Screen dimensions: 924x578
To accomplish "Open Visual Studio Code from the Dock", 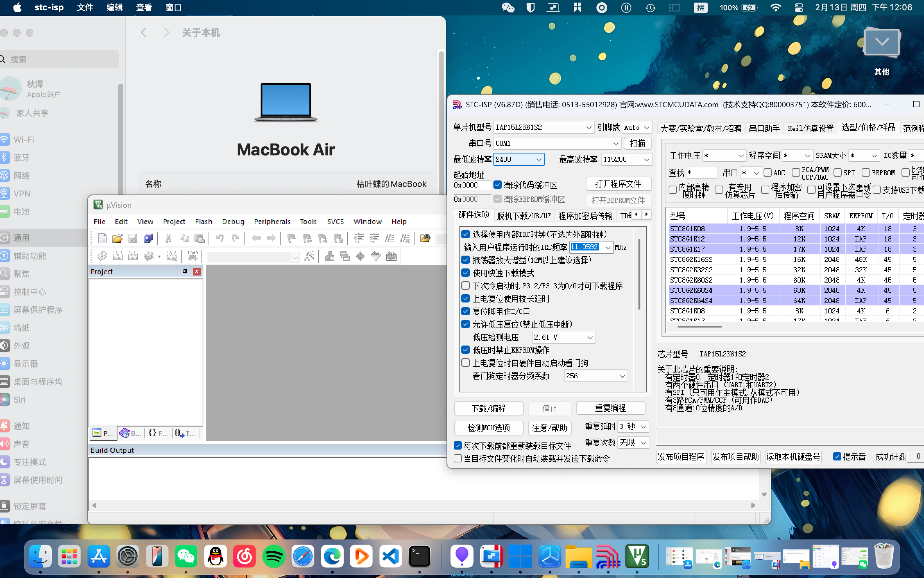I will coord(390,556).
